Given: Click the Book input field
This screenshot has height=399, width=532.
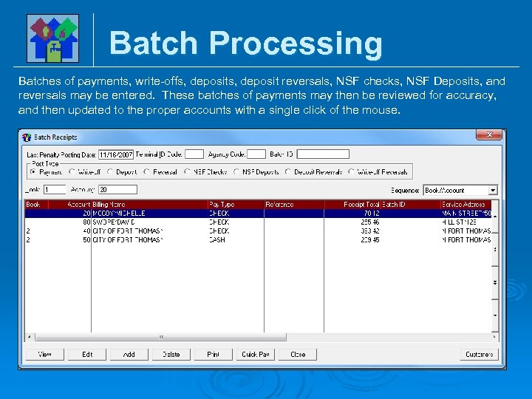Looking at the screenshot, I should (55, 190).
